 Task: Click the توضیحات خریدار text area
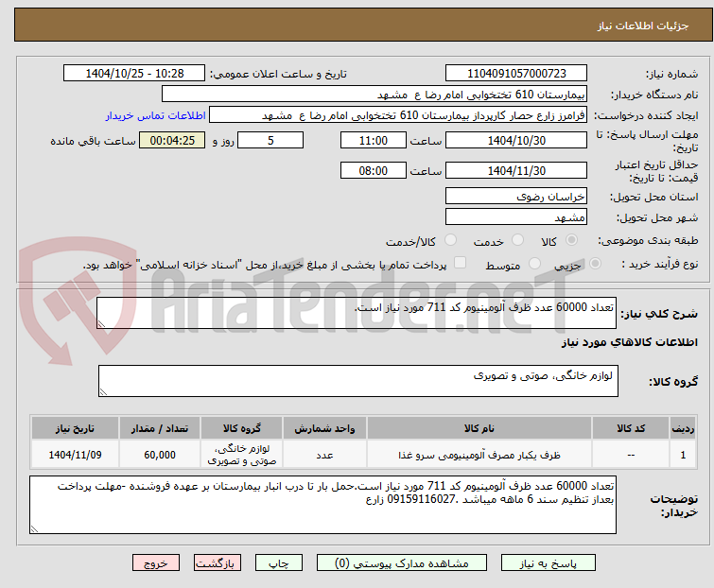[322, 505]
